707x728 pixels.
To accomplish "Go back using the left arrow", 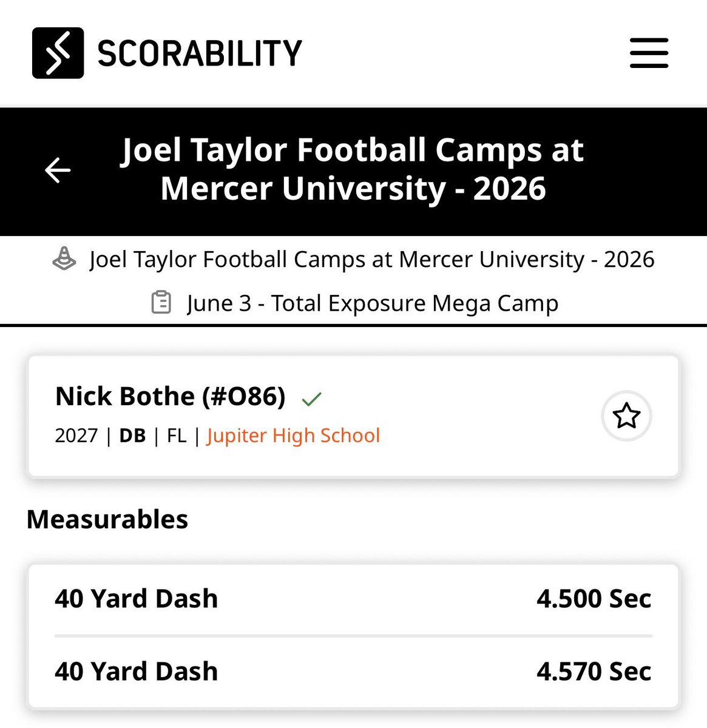I will 58,170.
